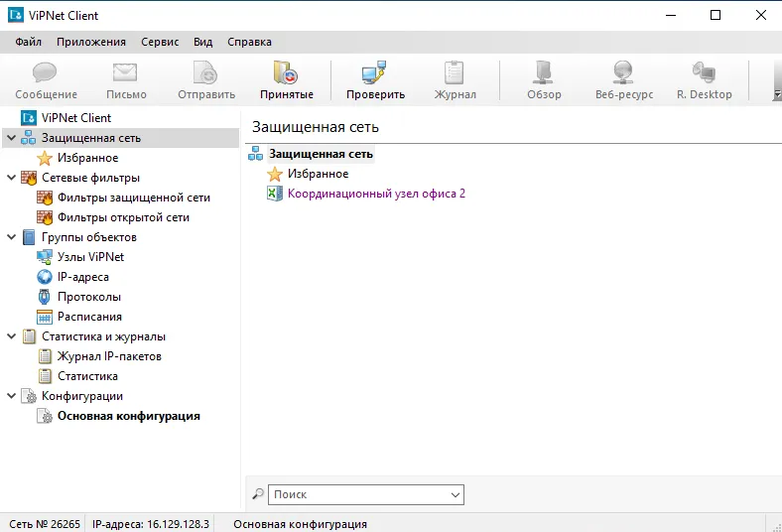The width and height of the screenshot is (782, 532).
Task: Click the Сообщение toolbar icon
Action: pyautogui.click(x=45, y=72)
